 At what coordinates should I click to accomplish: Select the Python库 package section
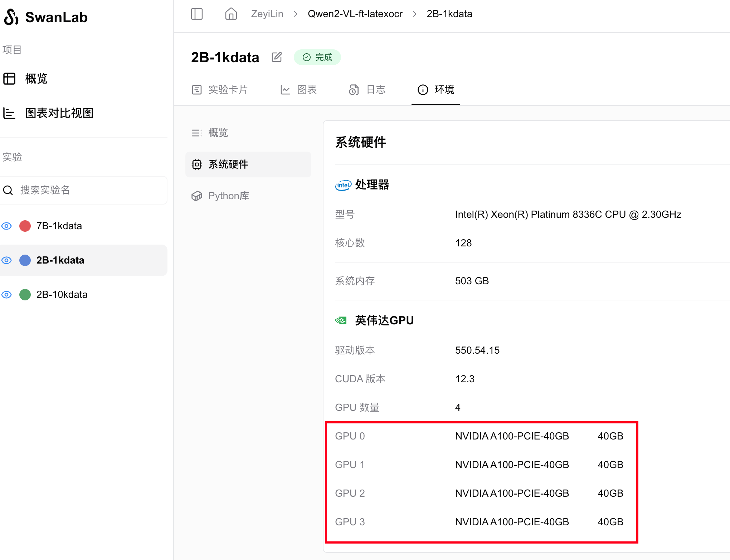pos(221,196)
